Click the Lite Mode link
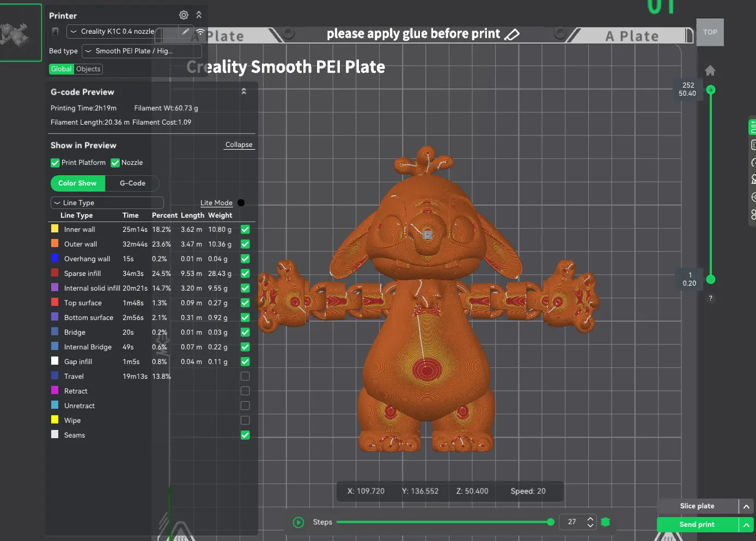 pos(216,203)
